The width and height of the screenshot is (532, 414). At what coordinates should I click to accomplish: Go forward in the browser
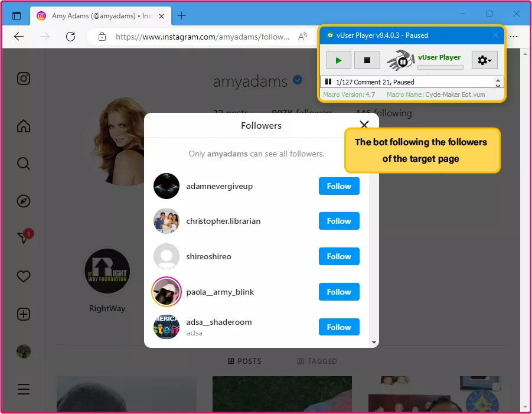(x=45, y=36)
